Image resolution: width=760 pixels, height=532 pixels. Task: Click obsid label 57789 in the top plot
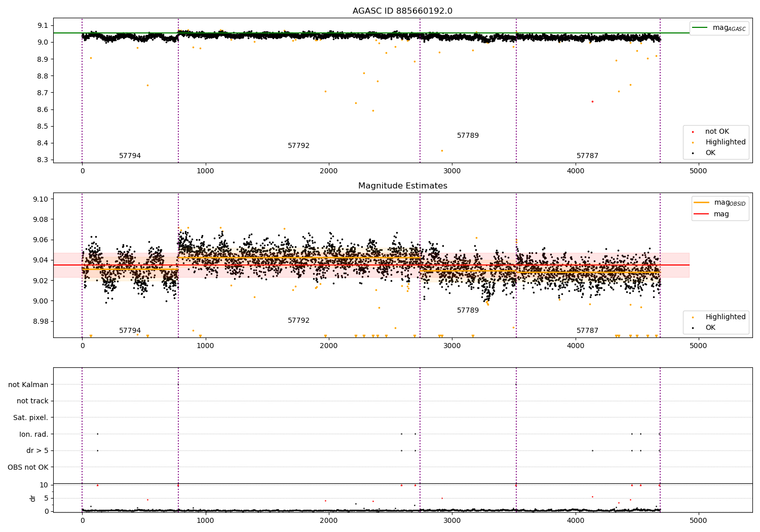pyautogui.click(x=468, y=136)
